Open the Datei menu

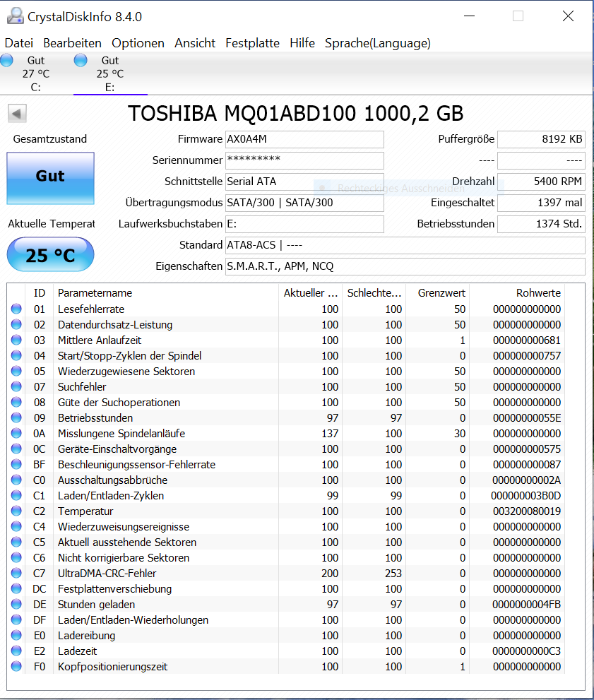click(x=19, y=43)
